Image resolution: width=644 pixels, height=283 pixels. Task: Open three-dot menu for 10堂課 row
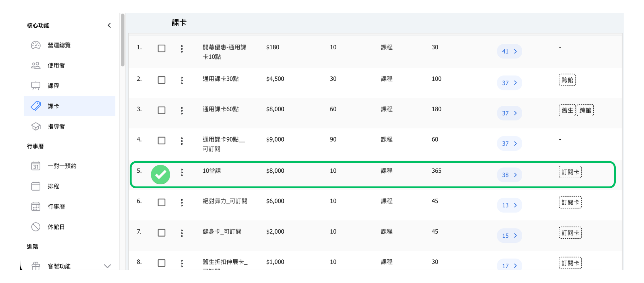coord(182,172)
